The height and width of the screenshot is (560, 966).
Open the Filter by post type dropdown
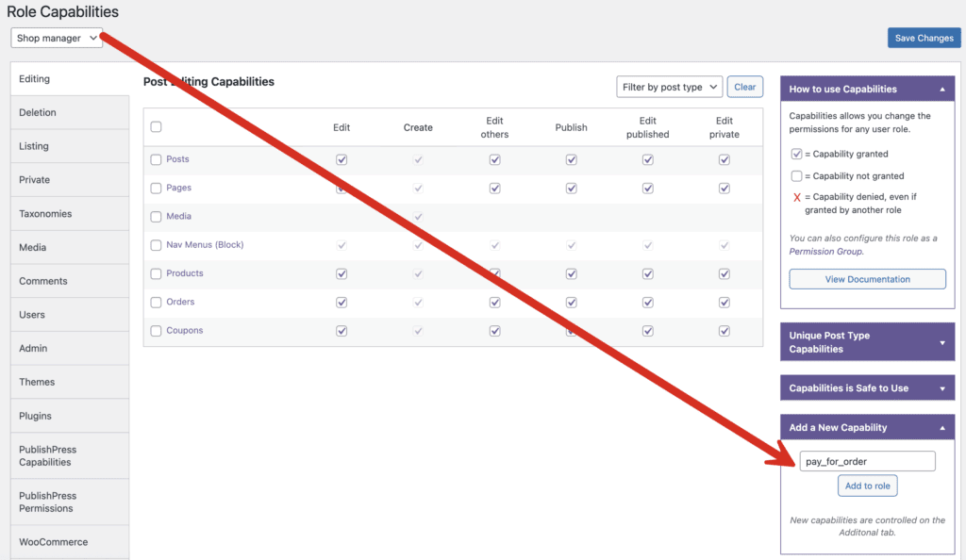click(x=669, y=86)
